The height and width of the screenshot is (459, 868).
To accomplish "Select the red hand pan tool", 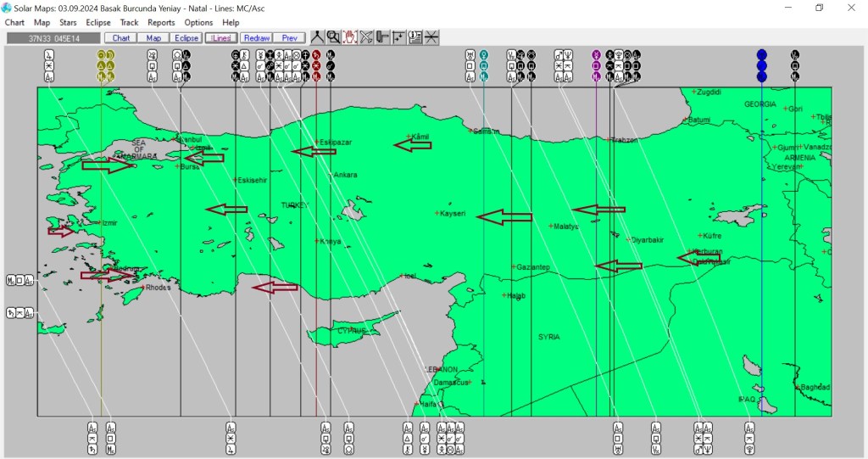I will (349, 37).
